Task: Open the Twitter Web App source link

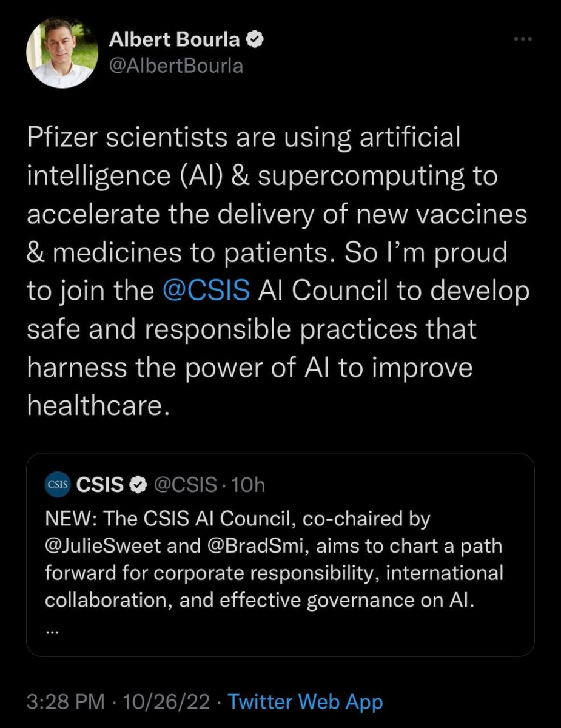Action: coord(305,703)
